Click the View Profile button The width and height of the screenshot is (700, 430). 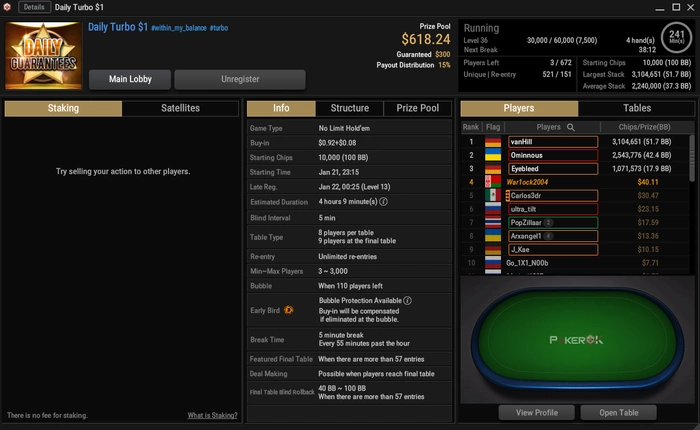[537, 413]
